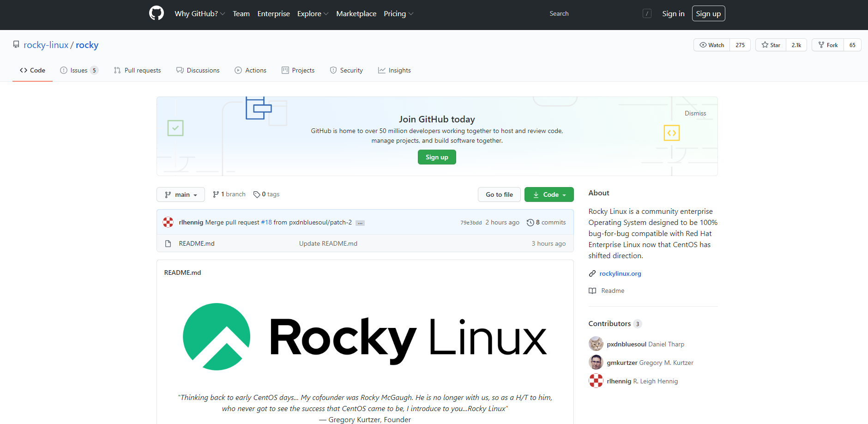Viewport: 868px width, 424px height.
Task: Sign up using the green banner button
Action: tap(436, 157)
